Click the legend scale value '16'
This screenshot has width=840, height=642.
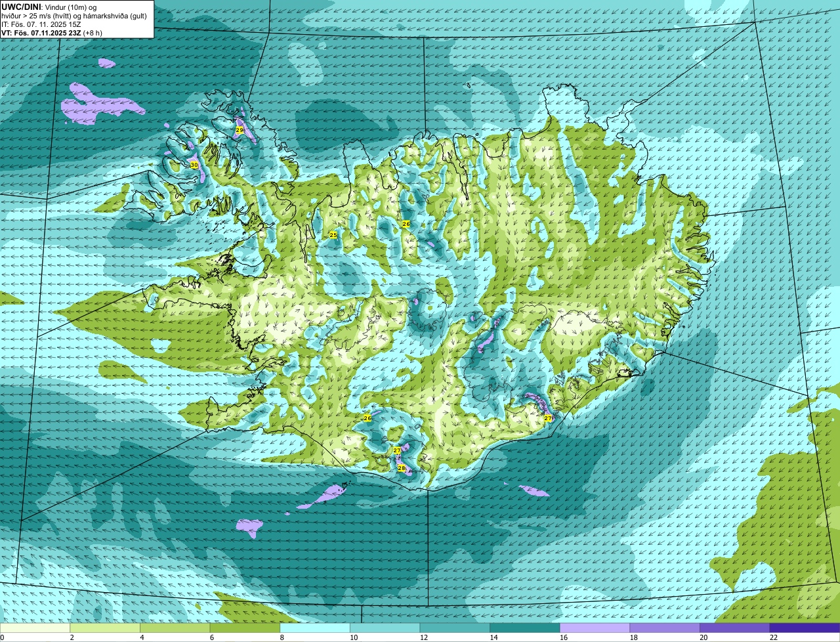coord(564,637)
